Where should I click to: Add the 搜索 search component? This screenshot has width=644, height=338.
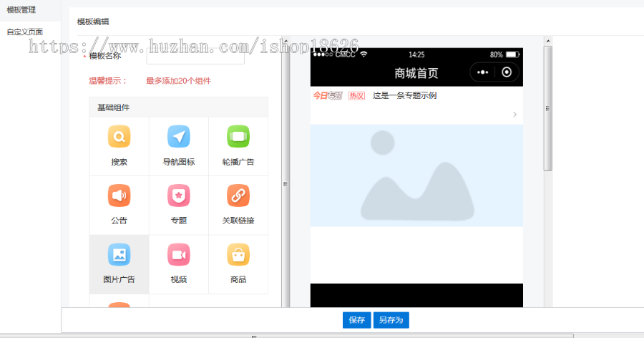(119, 146)
